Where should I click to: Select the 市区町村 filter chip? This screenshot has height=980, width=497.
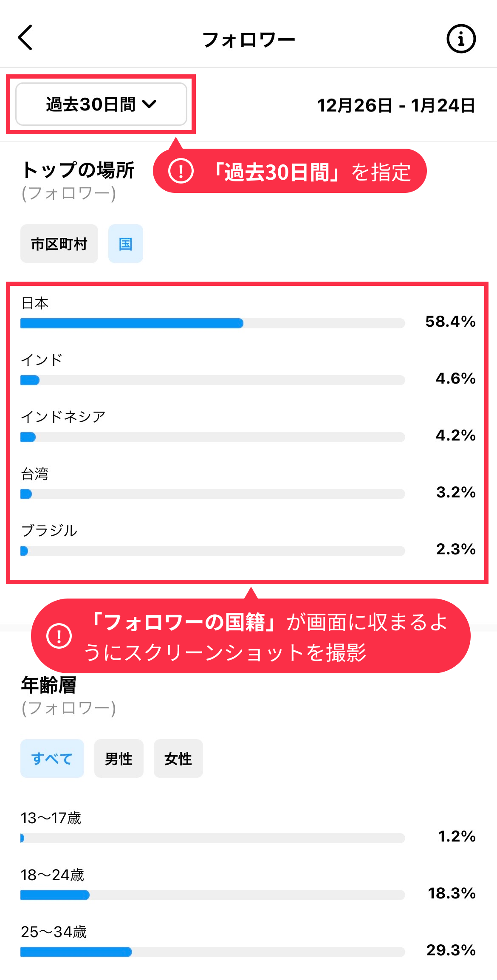(x=59, y=243)
